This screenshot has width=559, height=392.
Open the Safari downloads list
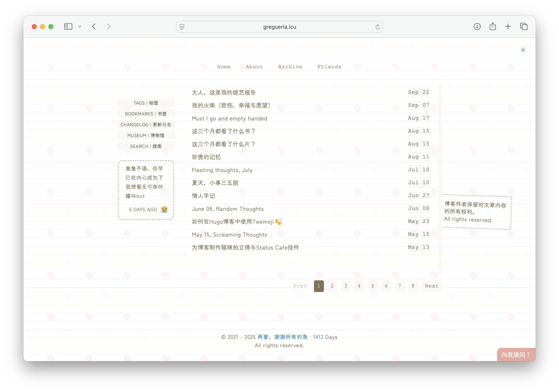pos(477,26)
